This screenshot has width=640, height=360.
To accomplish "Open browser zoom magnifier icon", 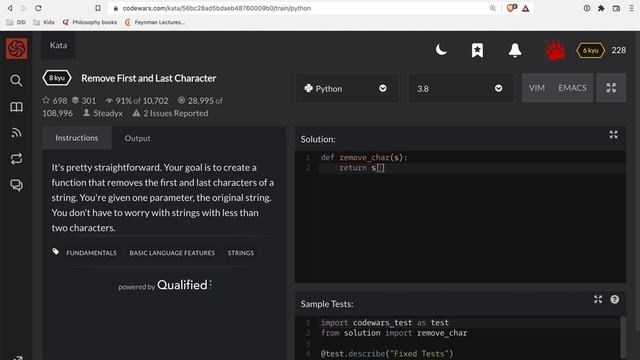I will pos(493,8).
